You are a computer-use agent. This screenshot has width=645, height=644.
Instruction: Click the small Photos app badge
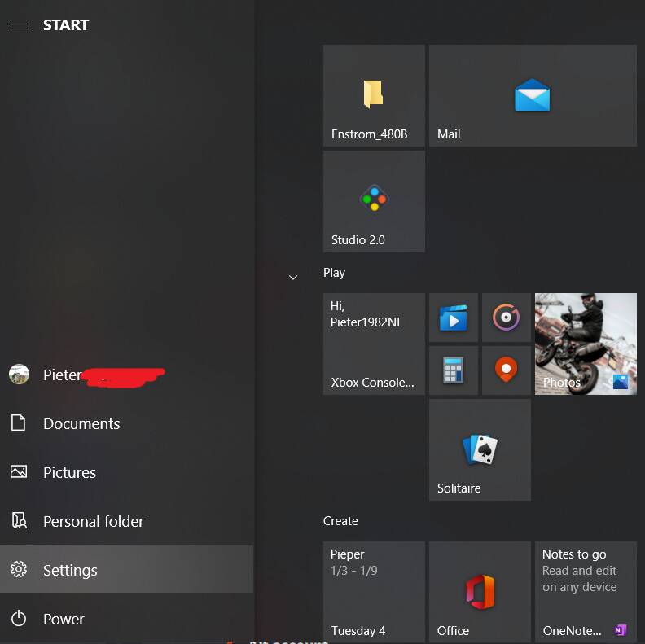tap(621, 382)
